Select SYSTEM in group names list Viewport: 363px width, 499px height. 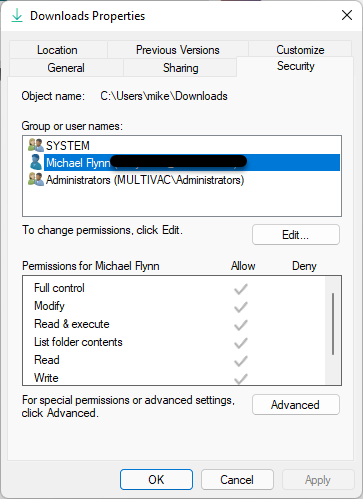tap(68, 146)
